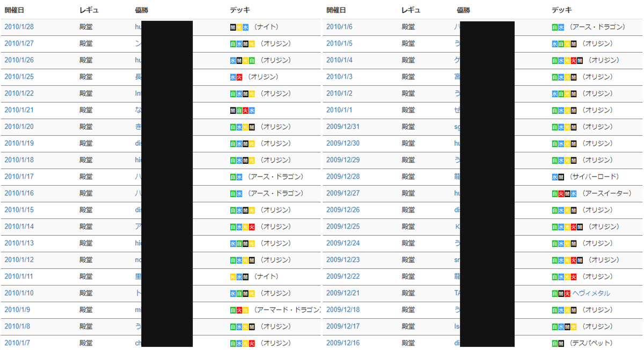
Task: Click the (ナイト) deck name in 2010/1/28 row
Action: click(266, 27)
